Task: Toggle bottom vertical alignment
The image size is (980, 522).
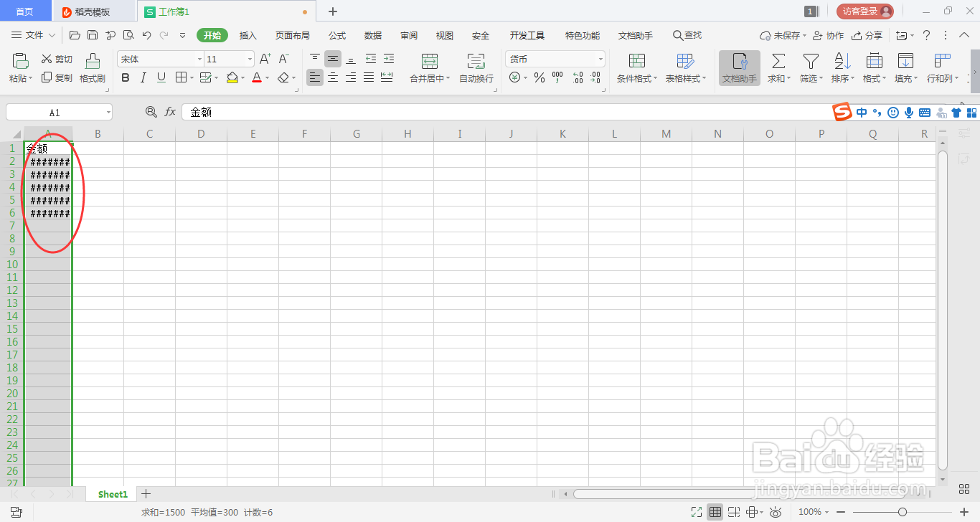Action: (351, 59)
